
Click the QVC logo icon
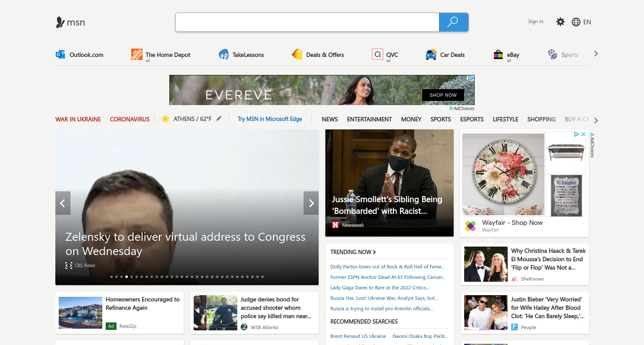(x=378, y=54)
